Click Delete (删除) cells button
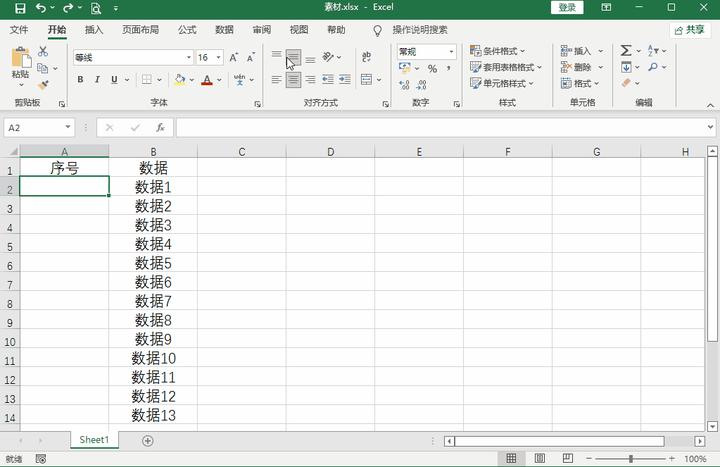The image size is (720, 467). (576, 67)
